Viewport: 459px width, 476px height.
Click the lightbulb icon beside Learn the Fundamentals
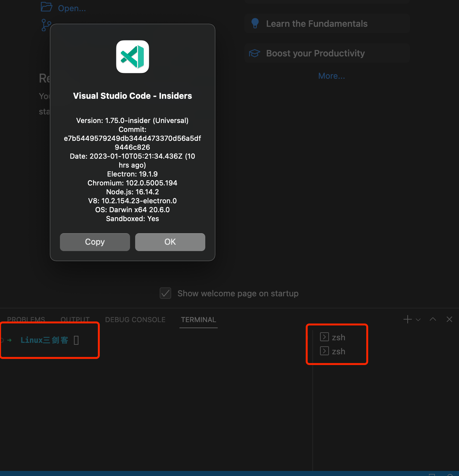click(x=255, y=23)
